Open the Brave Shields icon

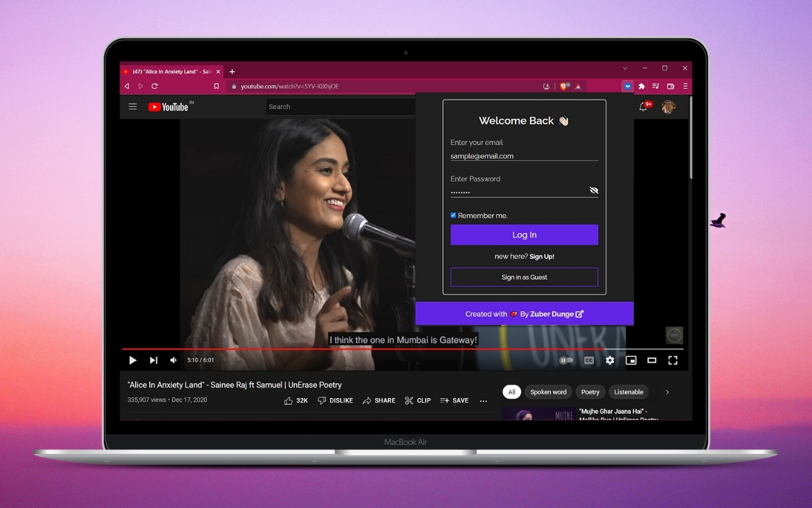point(564,86)
